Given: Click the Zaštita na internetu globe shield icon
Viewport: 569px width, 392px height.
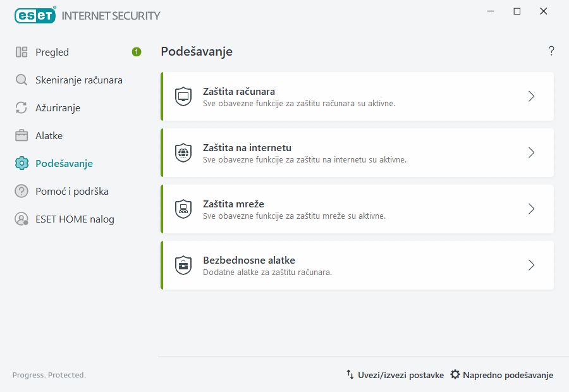Looking at the screenshot, I should (x=183, y=152).
